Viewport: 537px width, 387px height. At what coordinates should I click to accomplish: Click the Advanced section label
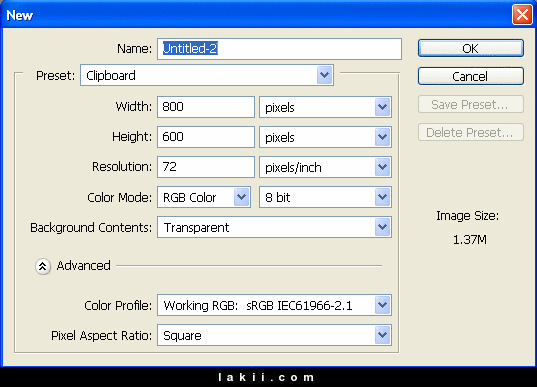point(84,266)
